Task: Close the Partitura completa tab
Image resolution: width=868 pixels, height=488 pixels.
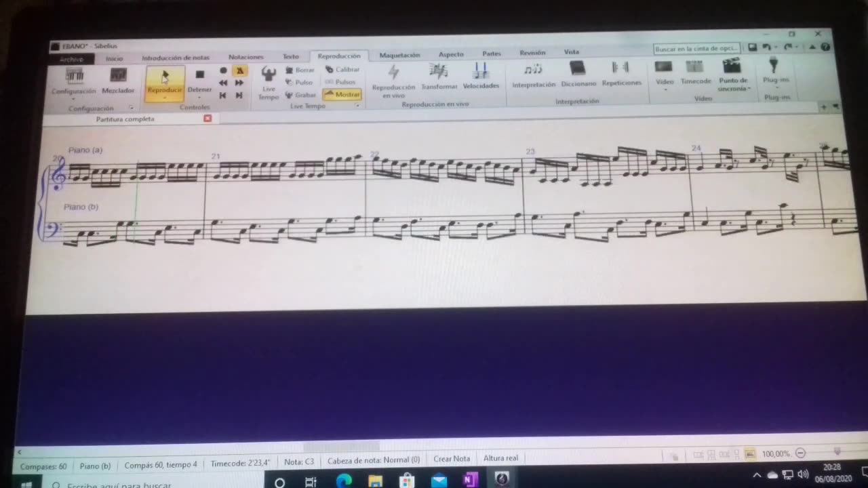Action: (x=208, y=119)
